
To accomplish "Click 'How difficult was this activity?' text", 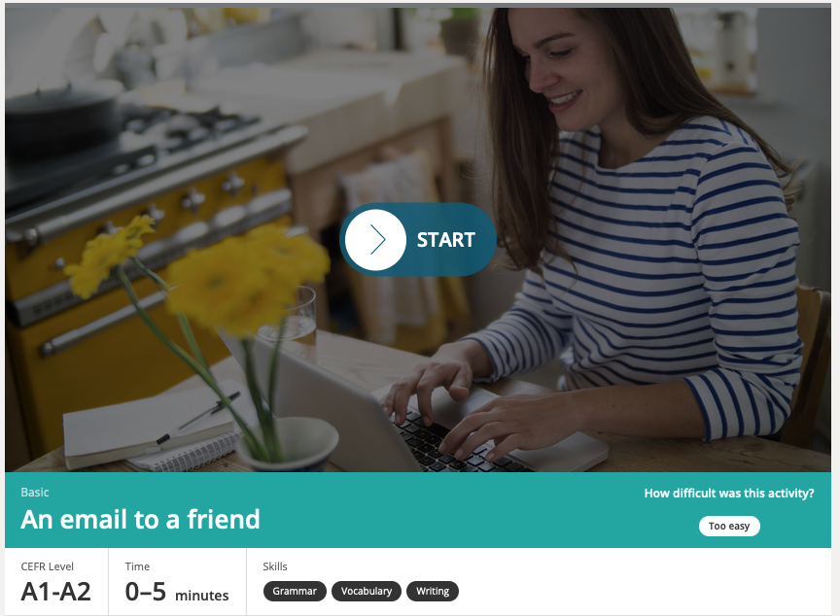I will point(729,494).
